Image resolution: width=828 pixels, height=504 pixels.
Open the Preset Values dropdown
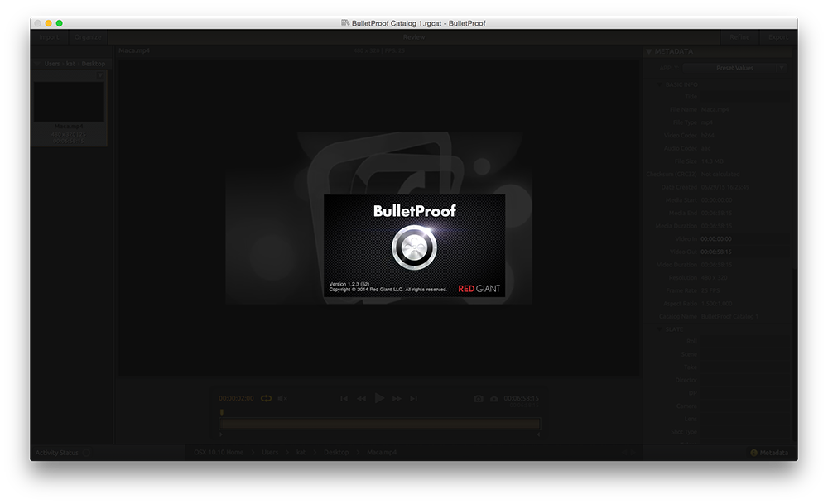point(734,68)
